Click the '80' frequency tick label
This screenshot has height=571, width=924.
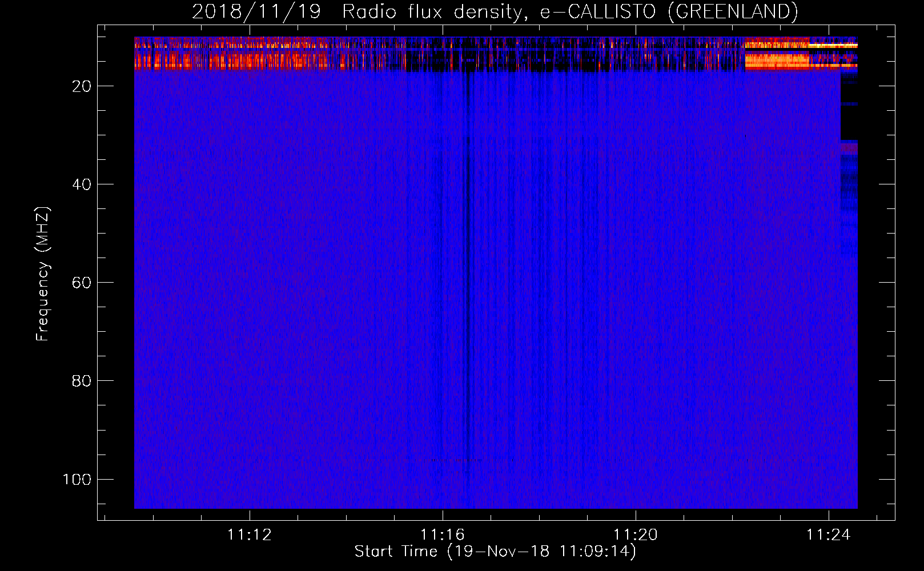(x=82, y=381)
